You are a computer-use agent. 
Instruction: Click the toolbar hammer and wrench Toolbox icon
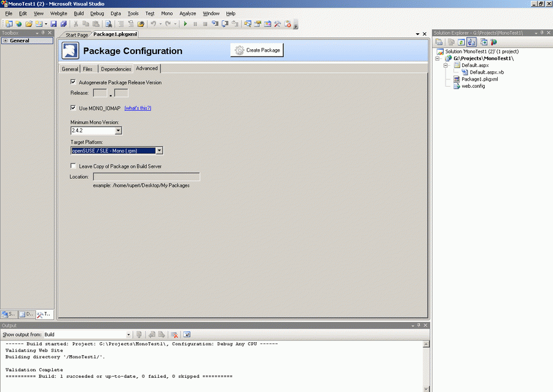tap(278, 23)
